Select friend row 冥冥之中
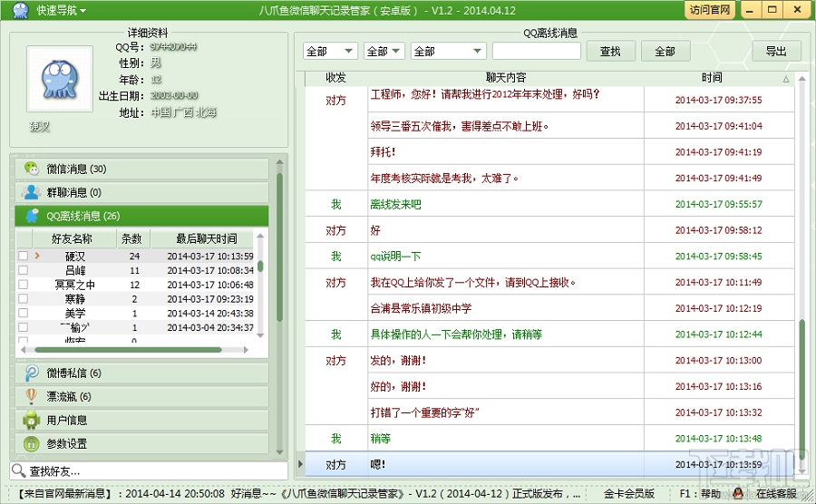Screen dimensions: 816x504 click(x=136, y=285)
